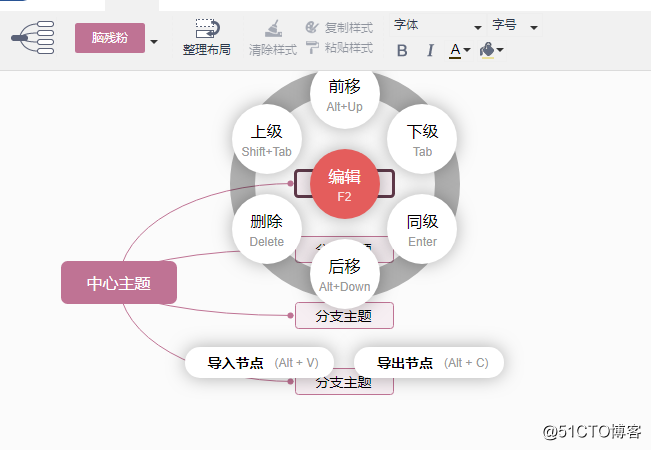The width and height of the screenshot is (651, 450).
Task: Select the 脑残粉 theme button
Action: (110, 38)
